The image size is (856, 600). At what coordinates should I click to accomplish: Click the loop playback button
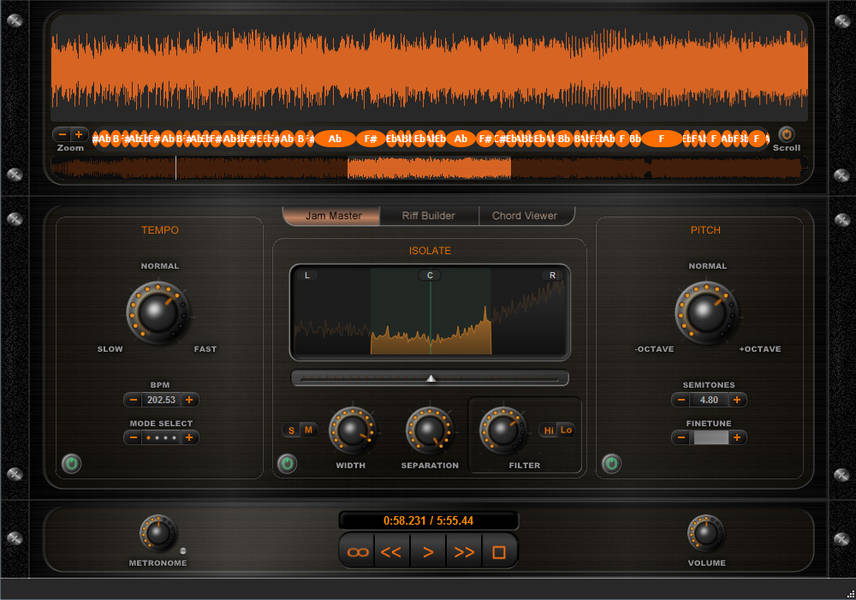357,552
